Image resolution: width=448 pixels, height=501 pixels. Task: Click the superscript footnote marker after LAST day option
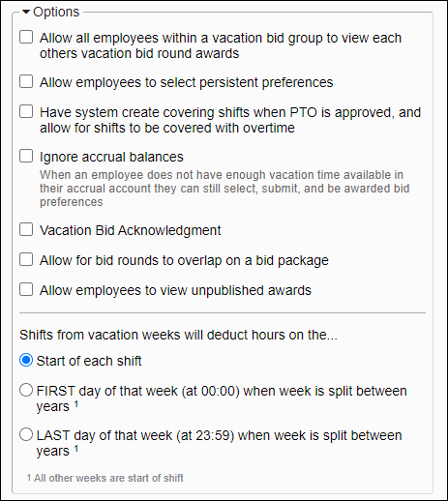(76, 449)
